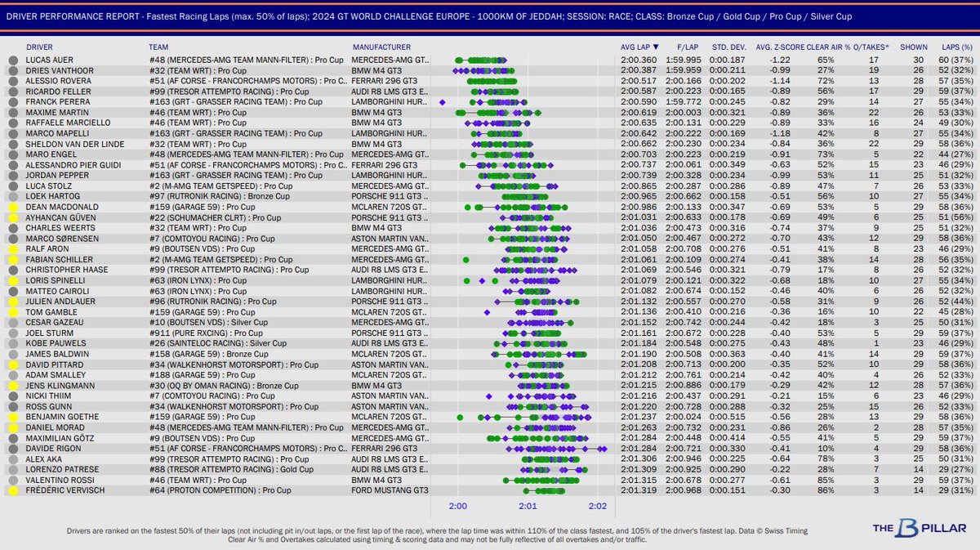Image resolution: width=980 pixels, height=550 pixels.
Task: Click the Ford Mustang GT3 manufacturer cell
Action: [390, 490]
